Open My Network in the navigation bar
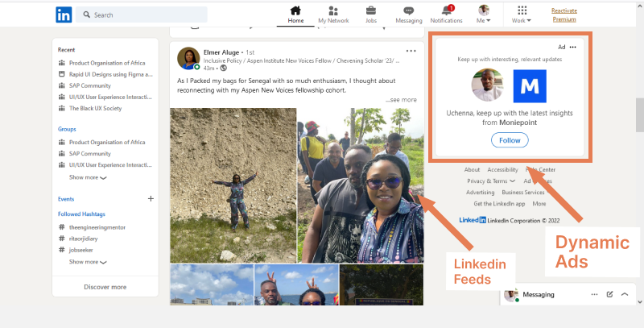This screenshot has width=644, height=328. coord(333,15)
